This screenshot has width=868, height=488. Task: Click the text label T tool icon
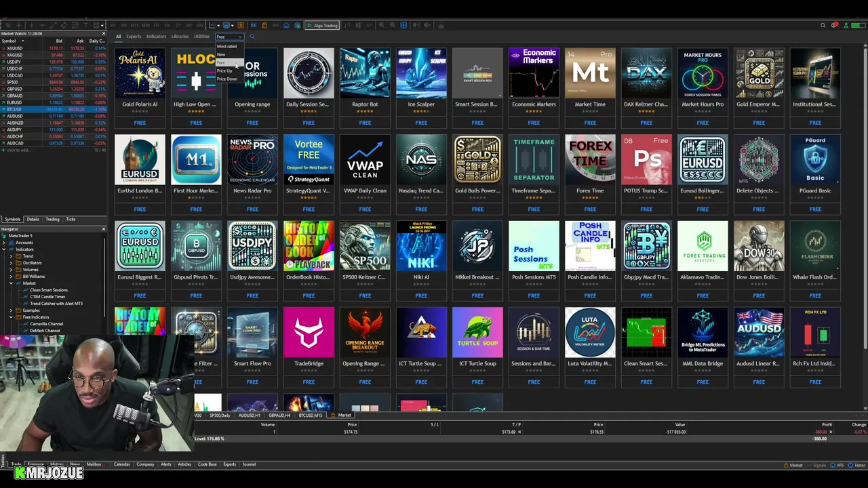tap(85, 25)
